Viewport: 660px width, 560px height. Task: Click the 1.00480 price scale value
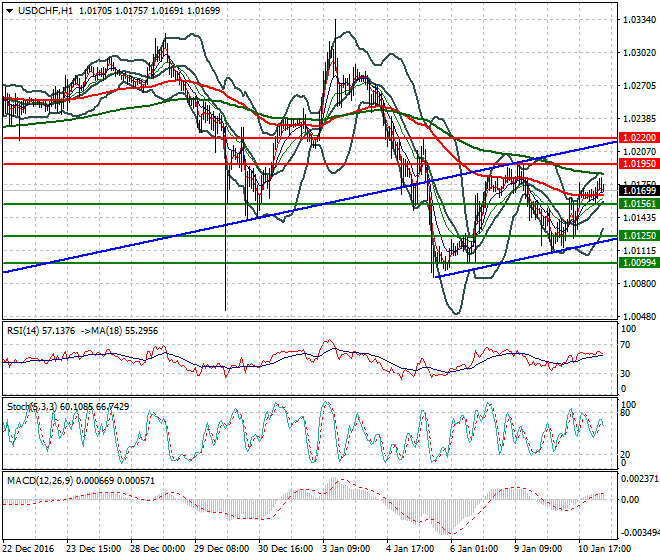point(640,316)
